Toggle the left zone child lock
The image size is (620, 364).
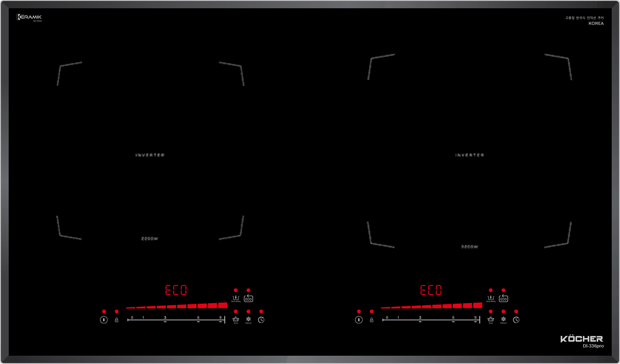pyautogui.click(x=117, y=320)
